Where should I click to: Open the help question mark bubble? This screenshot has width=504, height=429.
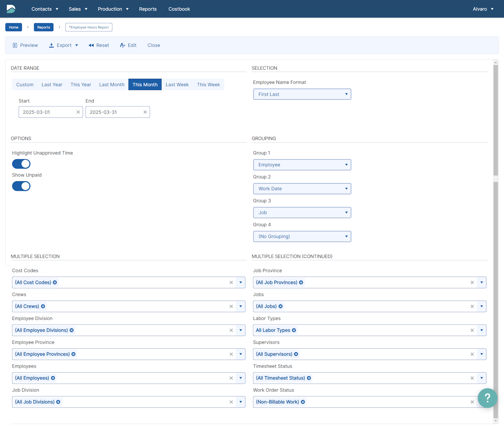click(487, 398)
